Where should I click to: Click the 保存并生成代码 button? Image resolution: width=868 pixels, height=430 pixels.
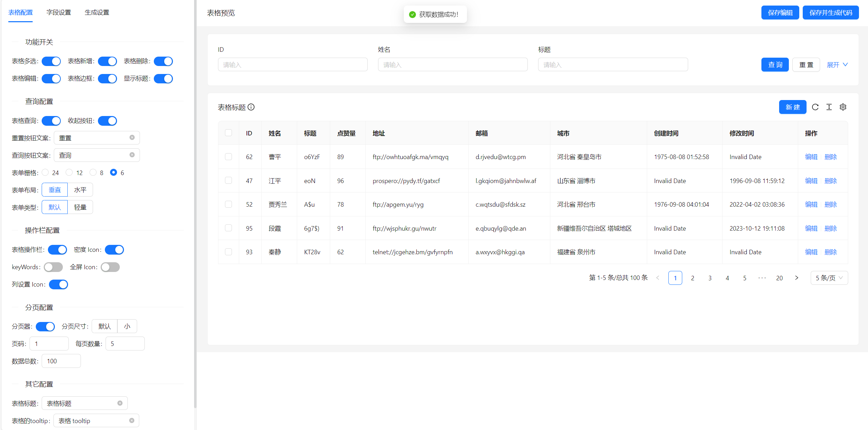click(x=831, y=12)
